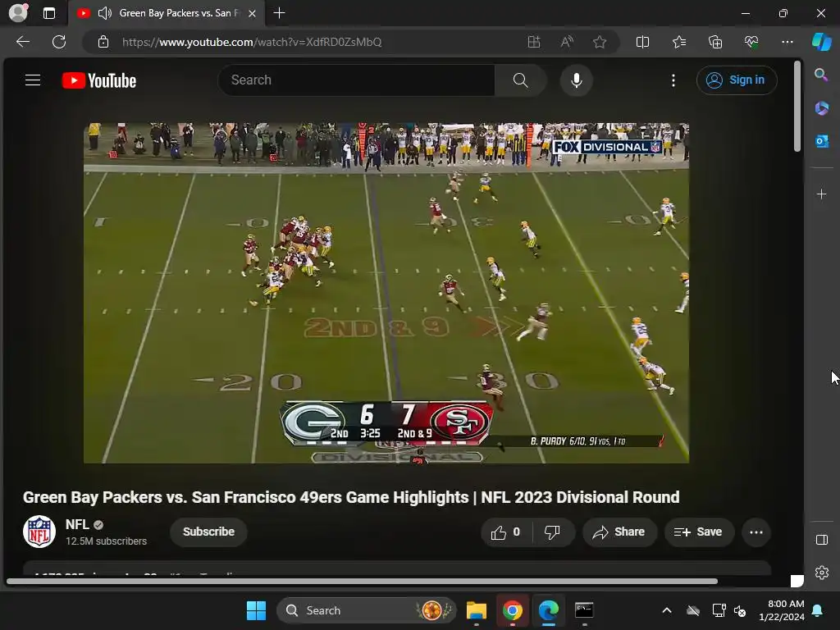This screenshot has height=630, width=840.
Task: Close the Green Bay Packers tab
Action: pos(252,13)
